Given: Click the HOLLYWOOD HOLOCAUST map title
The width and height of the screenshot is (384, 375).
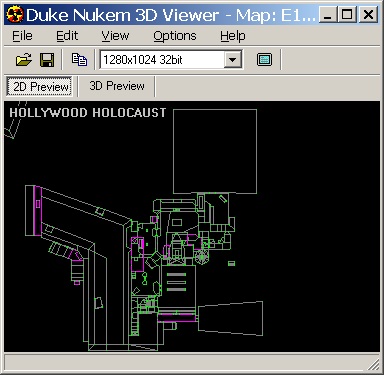Looking at the screenshot, I should (88, 113).
